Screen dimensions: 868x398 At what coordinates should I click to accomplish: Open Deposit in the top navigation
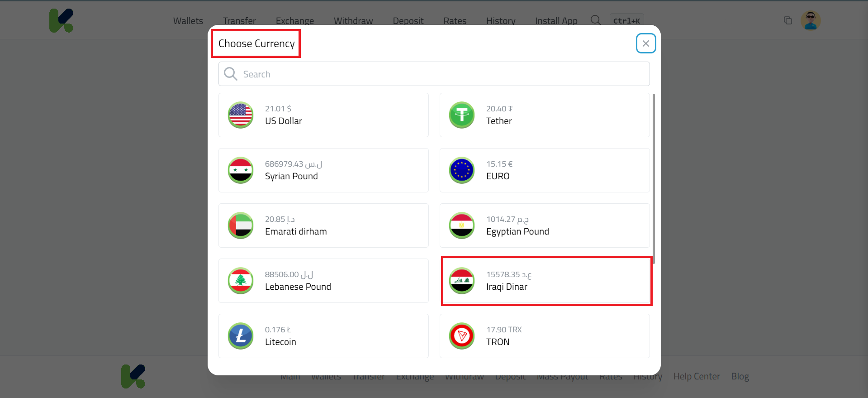(408, 21)
